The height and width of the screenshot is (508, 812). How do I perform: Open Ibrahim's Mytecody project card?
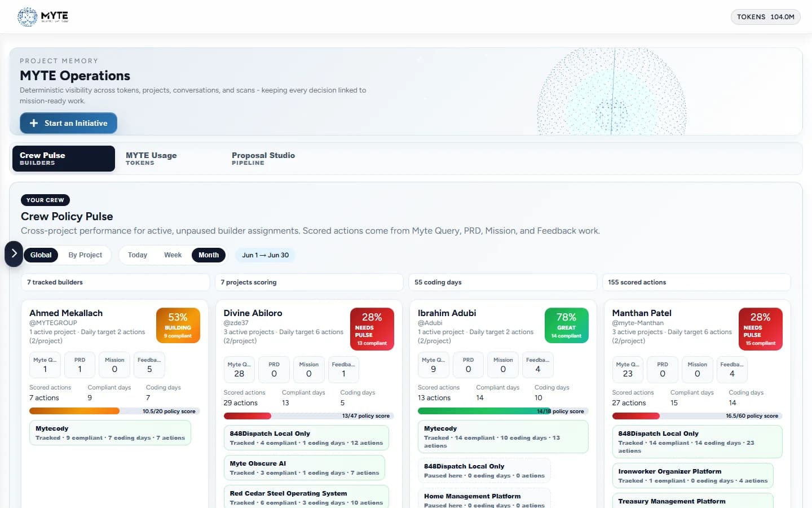(503, 437)
